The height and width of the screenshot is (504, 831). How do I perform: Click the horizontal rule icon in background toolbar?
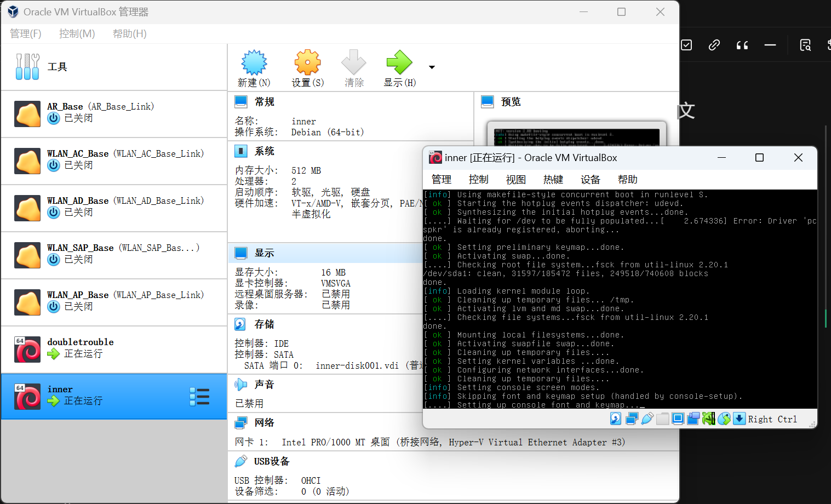pyautogui.click(x=770, y=45)
